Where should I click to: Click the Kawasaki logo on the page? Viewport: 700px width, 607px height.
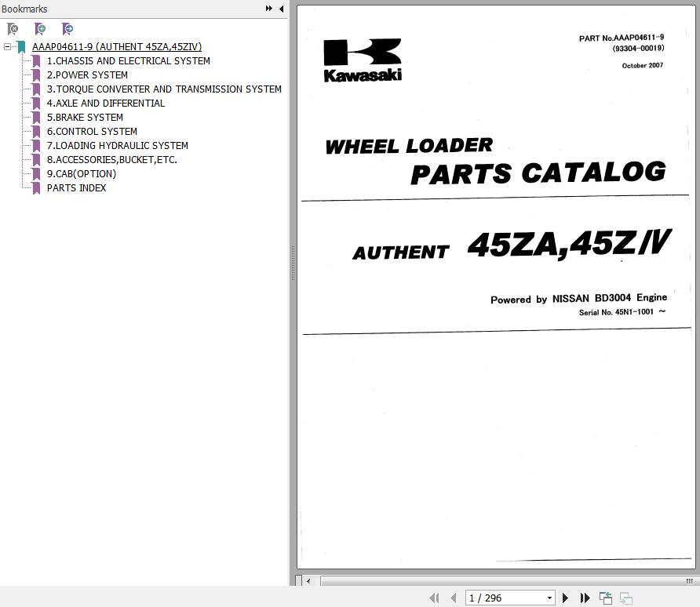pyautogui.click(x=363, y=60)
